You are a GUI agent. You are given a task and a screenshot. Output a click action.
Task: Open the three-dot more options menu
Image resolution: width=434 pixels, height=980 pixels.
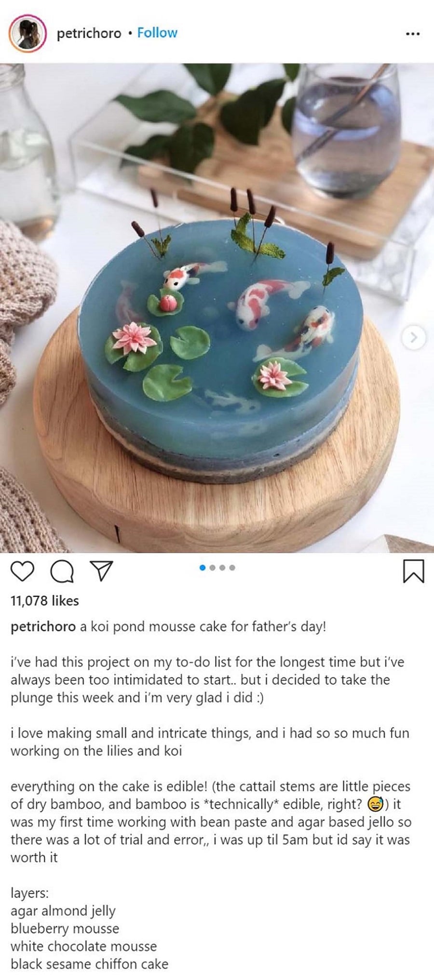(412, 34)
